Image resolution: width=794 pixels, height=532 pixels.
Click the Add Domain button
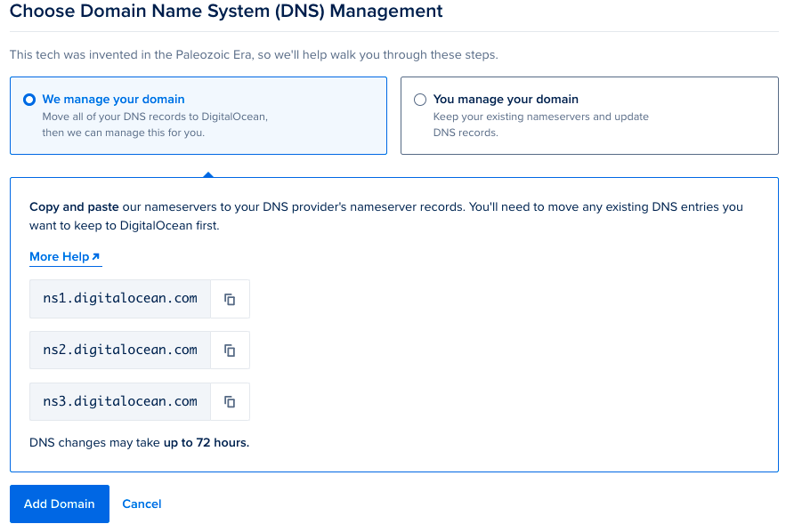(x=60, y=504)
